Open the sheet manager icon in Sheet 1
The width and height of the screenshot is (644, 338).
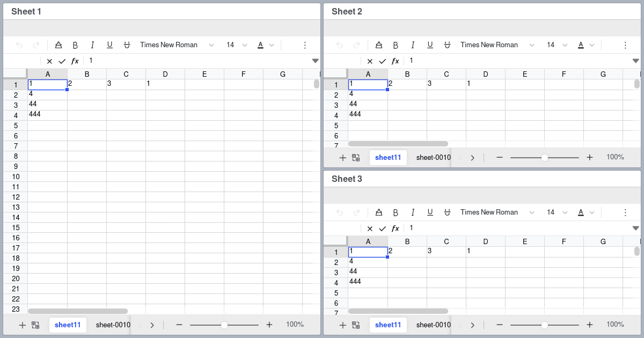[x=35, y=325]
